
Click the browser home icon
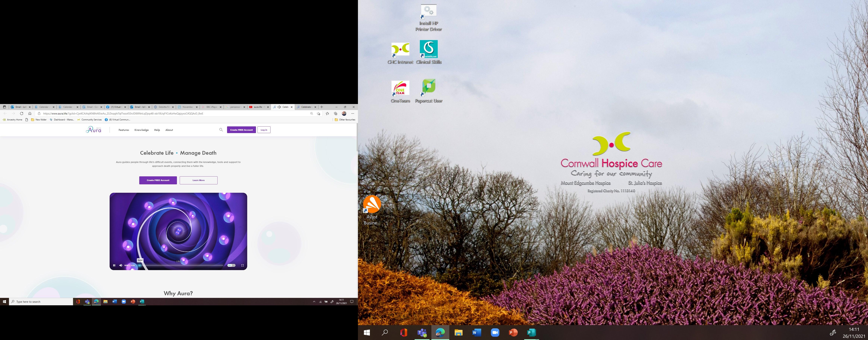30,114
